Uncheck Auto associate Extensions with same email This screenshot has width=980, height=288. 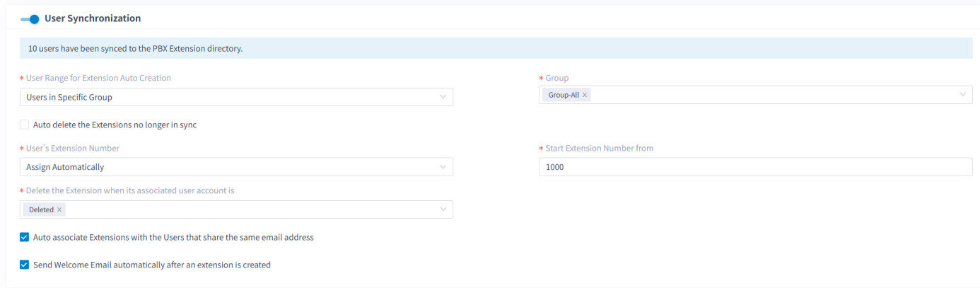pyautogui.click(x=25, y=237)
